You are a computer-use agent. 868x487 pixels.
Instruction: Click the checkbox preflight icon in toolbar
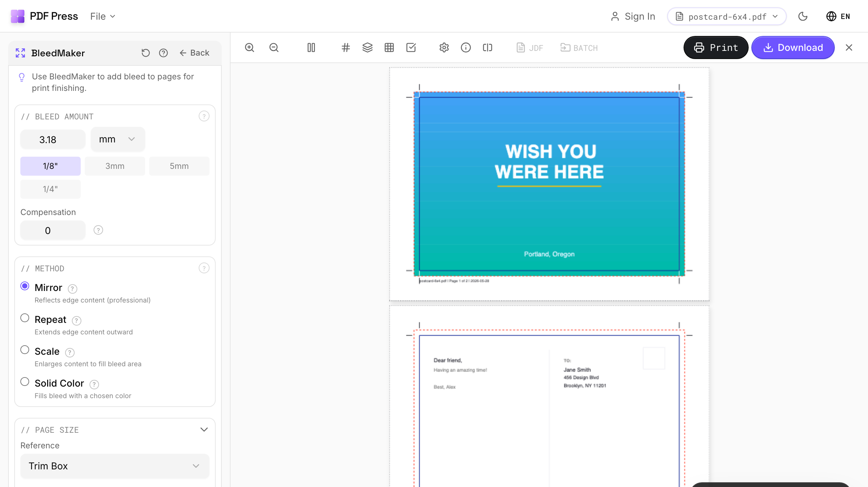(411, 48)
